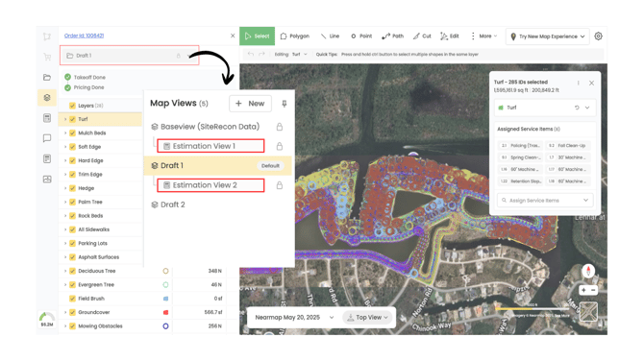
Task: Open the Order Id link
Action: [85, 36]
